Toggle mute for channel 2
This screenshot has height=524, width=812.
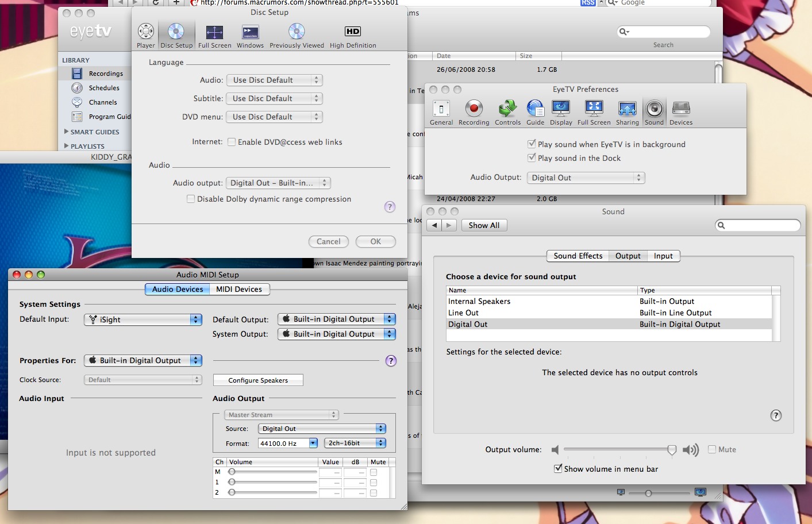coord(374,493)
